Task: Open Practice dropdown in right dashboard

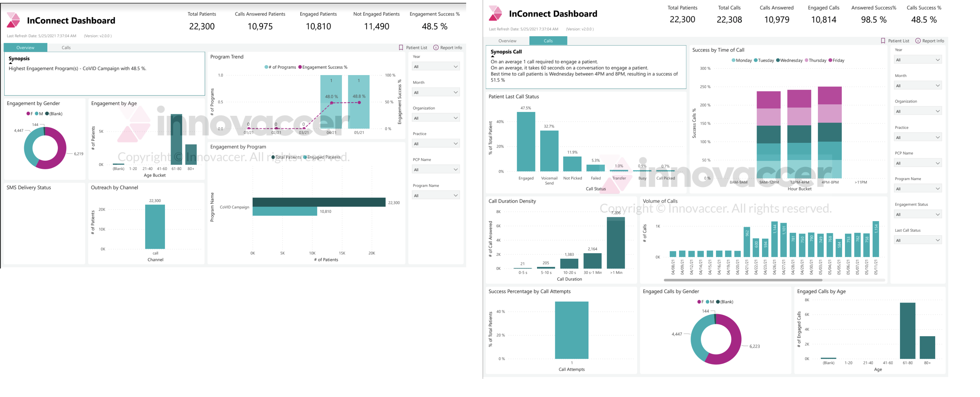Action: click(918, 137)
